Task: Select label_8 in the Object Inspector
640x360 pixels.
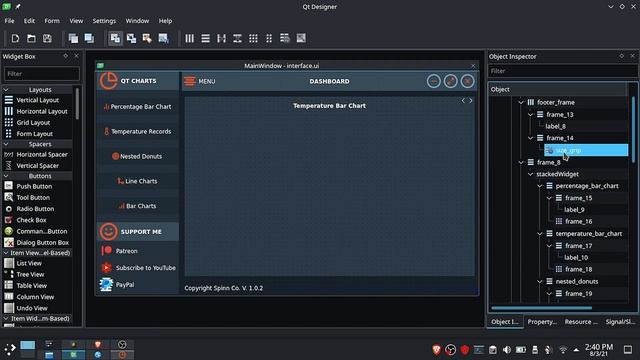Action: [555, 127]
